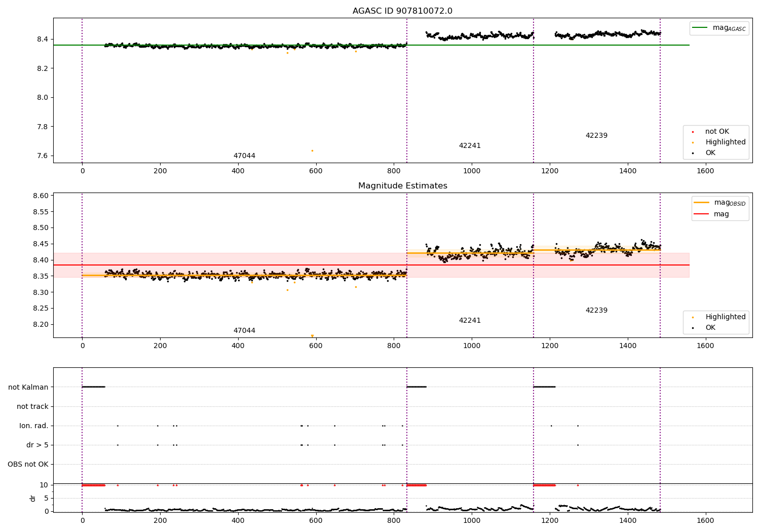Click obsid label 42241 in the top plot
The width and height of the screenshot is (760, 532).
470,145
